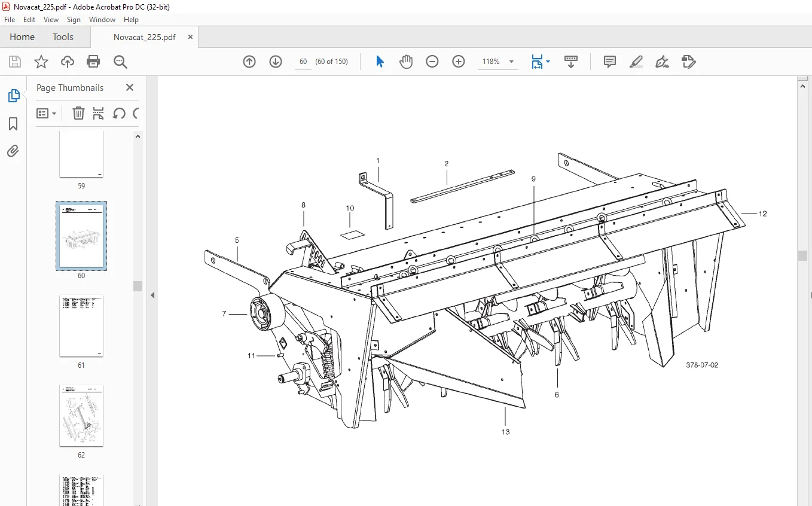This screenshot has height=506, width=812.
Task: Click part label number 6 in diagram
Action: 557,395
